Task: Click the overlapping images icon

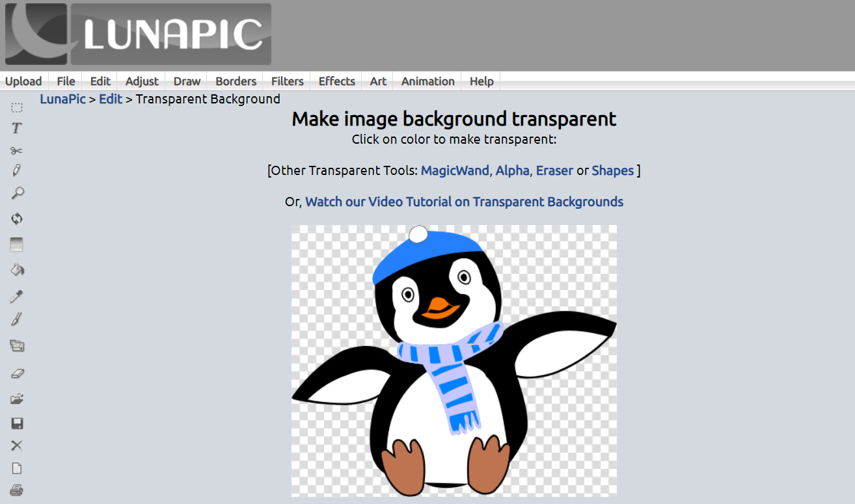Action: tap(17, 345)
